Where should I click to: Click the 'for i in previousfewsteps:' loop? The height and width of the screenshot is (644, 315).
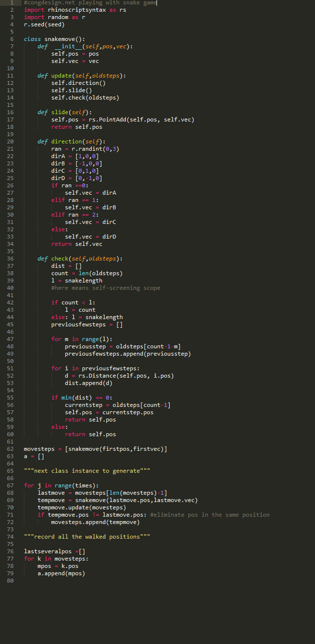pos(96,368)
